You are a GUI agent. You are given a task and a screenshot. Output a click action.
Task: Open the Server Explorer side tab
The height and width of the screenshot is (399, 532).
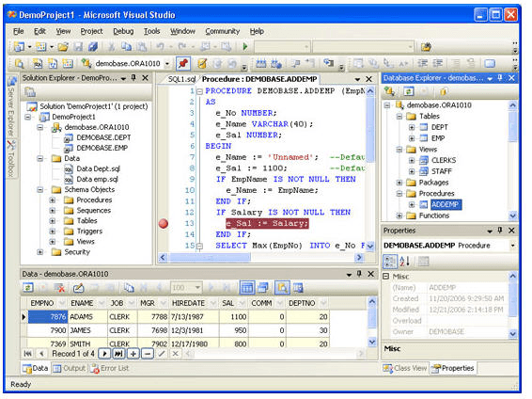point(11,106)
